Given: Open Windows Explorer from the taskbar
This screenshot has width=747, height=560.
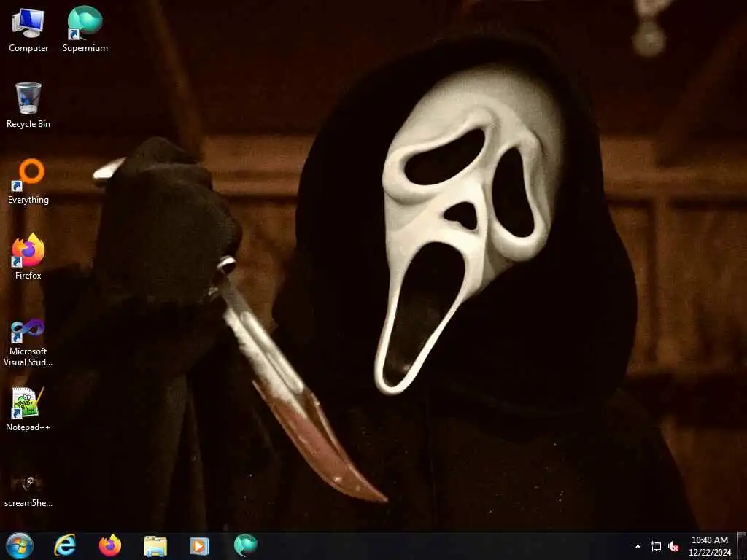Looking at the screenshot, I should click(x=155, y=545).
